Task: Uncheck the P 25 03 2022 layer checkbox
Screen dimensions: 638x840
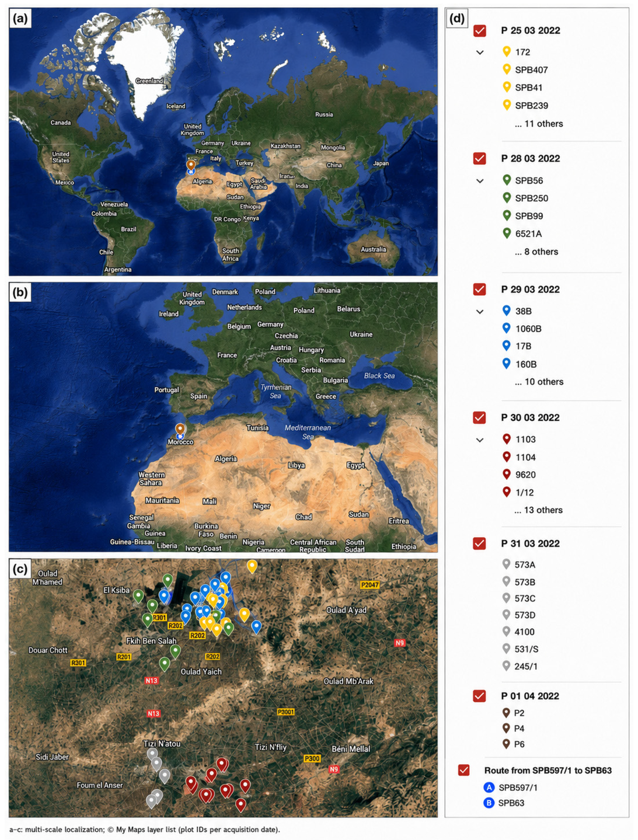Action: coord(480,30)
